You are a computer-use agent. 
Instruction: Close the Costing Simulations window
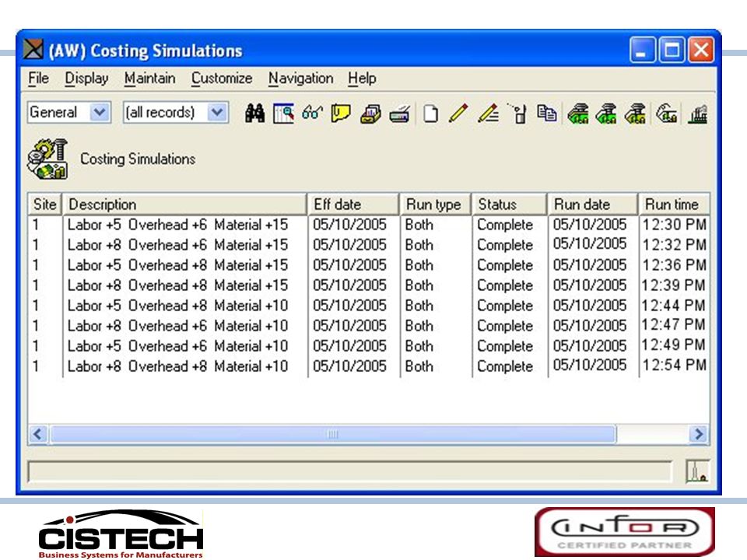point(701,50)
